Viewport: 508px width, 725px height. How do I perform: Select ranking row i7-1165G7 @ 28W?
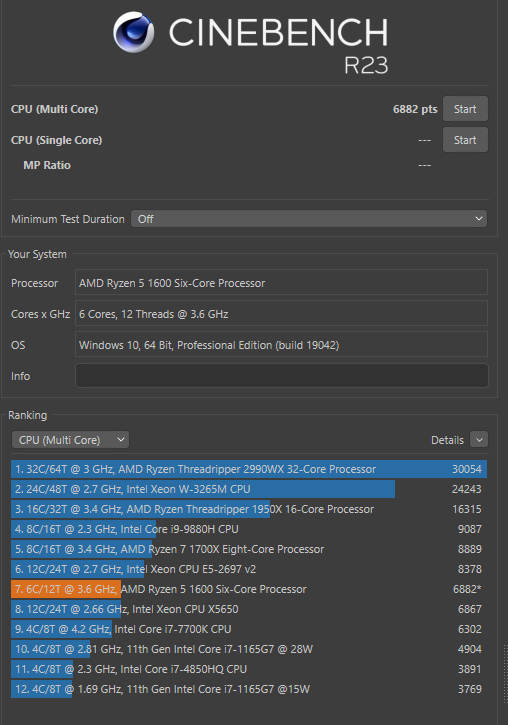click(x=249, y=649)
